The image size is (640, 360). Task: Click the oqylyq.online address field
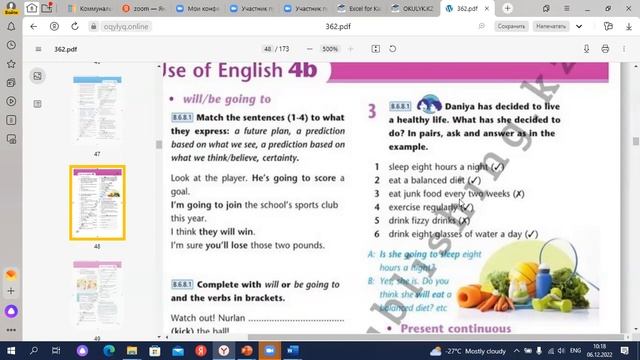click(x=126, y=27)
